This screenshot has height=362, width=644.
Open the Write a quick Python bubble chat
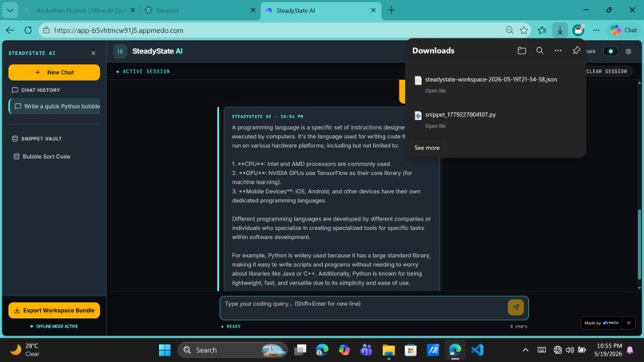click(x=54, y=106)
